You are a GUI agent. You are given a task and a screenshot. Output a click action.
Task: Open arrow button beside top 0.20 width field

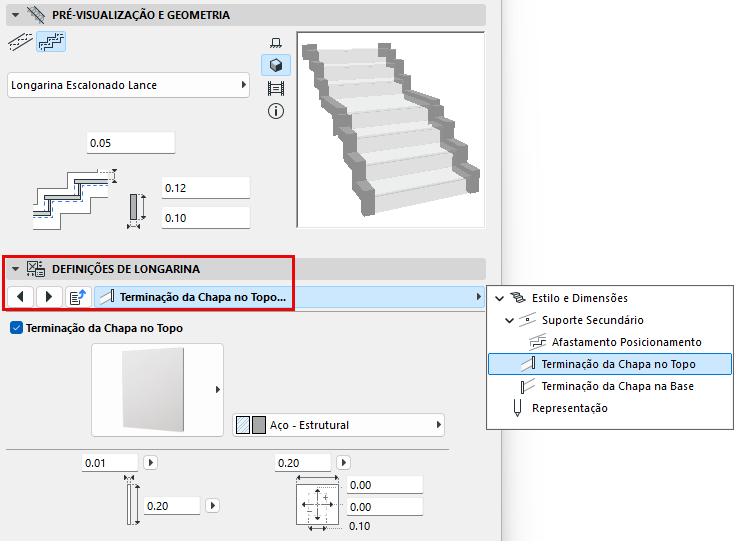344,463
